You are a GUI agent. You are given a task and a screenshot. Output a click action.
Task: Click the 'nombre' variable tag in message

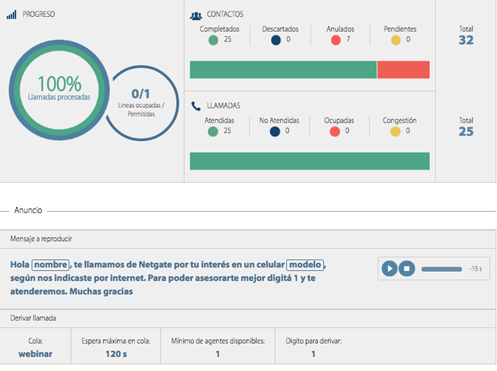point(51,265)
